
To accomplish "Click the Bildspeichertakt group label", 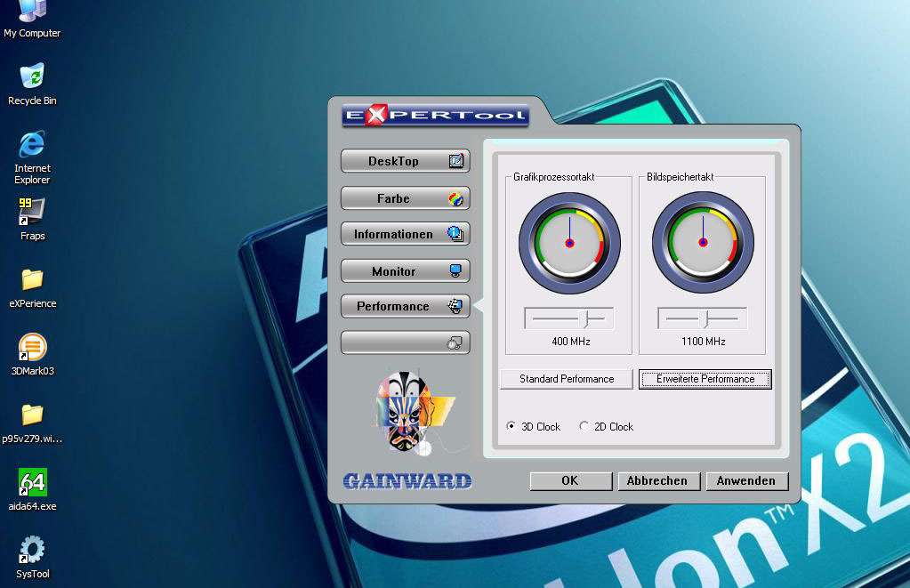I will click(x=680, y=177).
